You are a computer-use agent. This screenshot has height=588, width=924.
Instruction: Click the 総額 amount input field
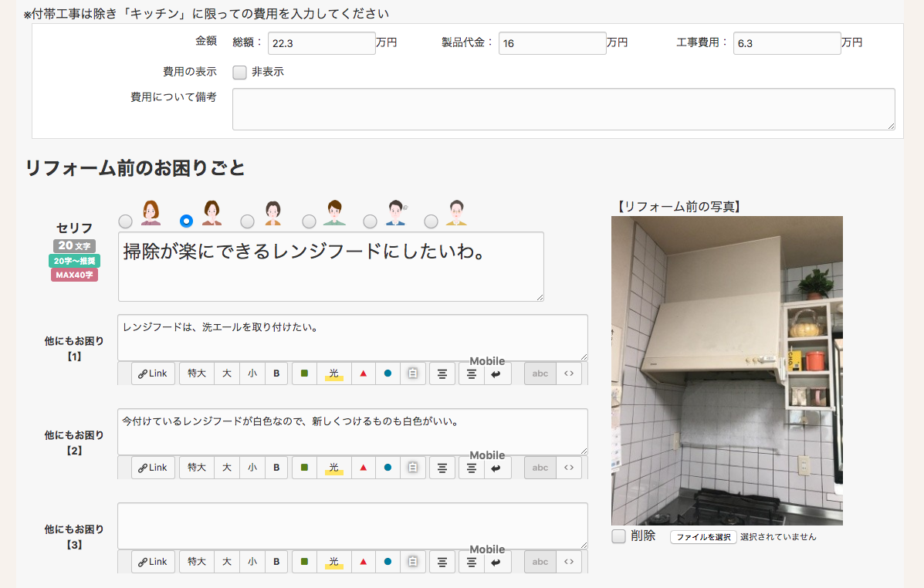321,43
